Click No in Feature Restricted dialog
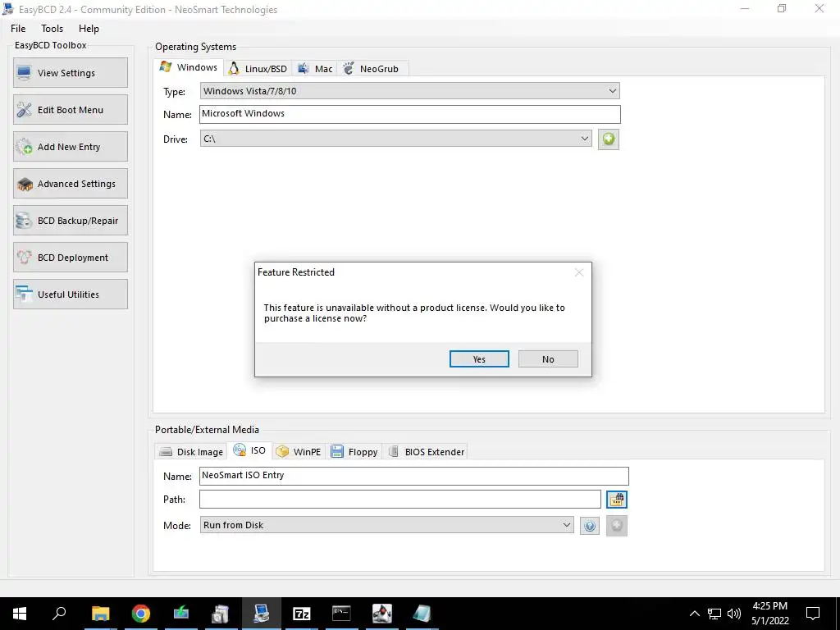Screen dimensions: 840x630 pos(548,359)
